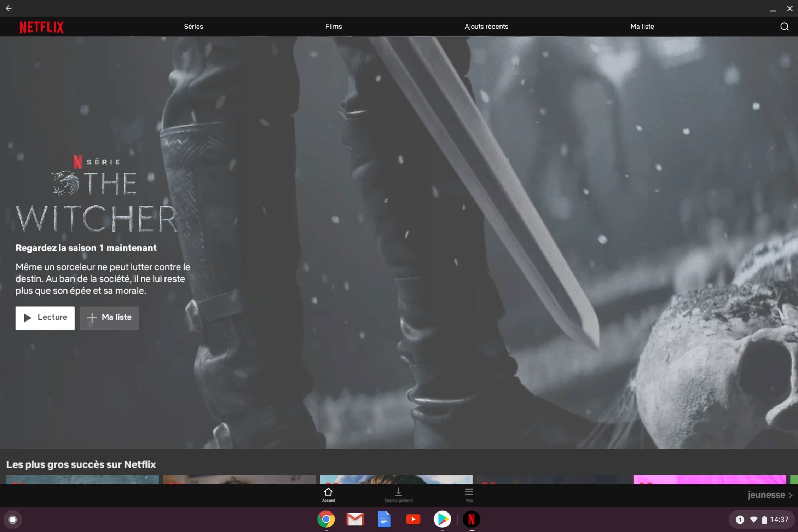Open Play Store from the shelf
This screenshot has width=798, height=532.
(x=442, y=519)
